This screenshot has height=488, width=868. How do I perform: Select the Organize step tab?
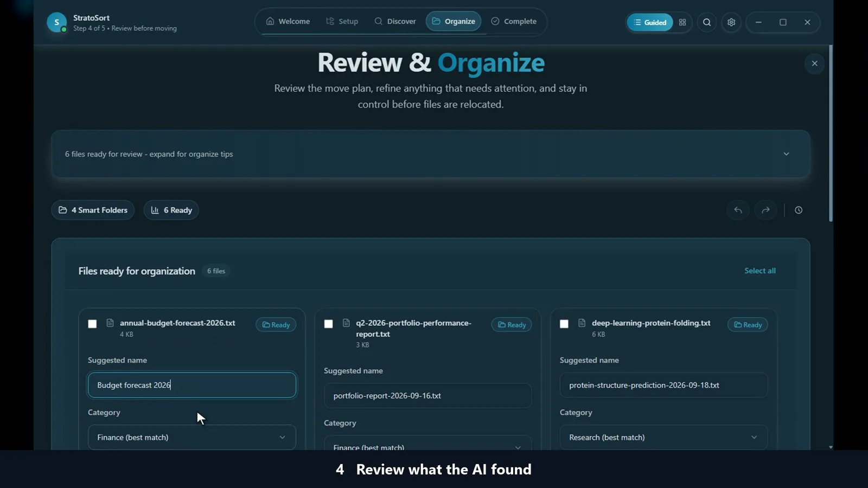click(454, 21)
